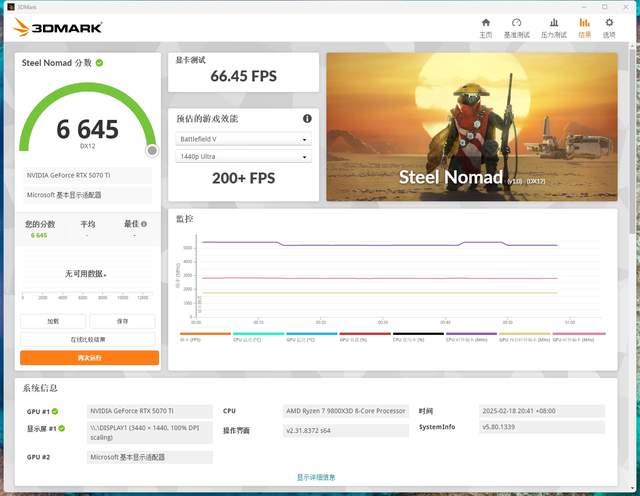Click the SystemInfo v5.80.1339 field
The width and height of the screenshot is (640, 496).
click(542, 427)
